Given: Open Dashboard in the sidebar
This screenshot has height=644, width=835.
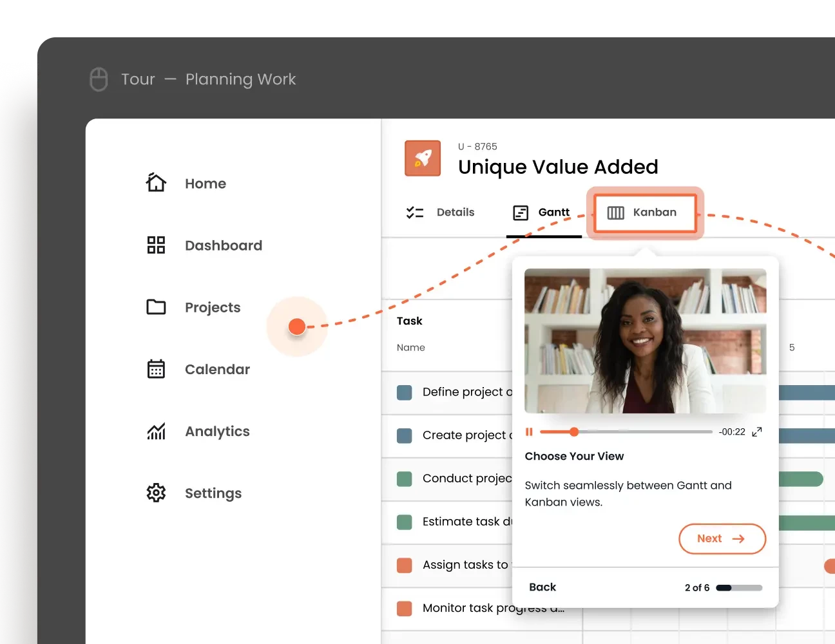Looking at the screenshot, I should [x=204, y=245].
